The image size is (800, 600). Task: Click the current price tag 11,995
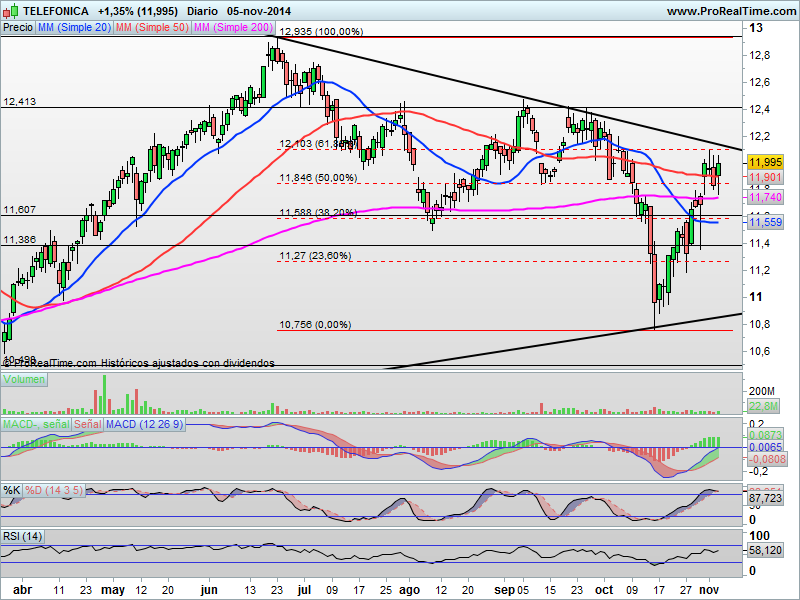click(x=765, y=162)
